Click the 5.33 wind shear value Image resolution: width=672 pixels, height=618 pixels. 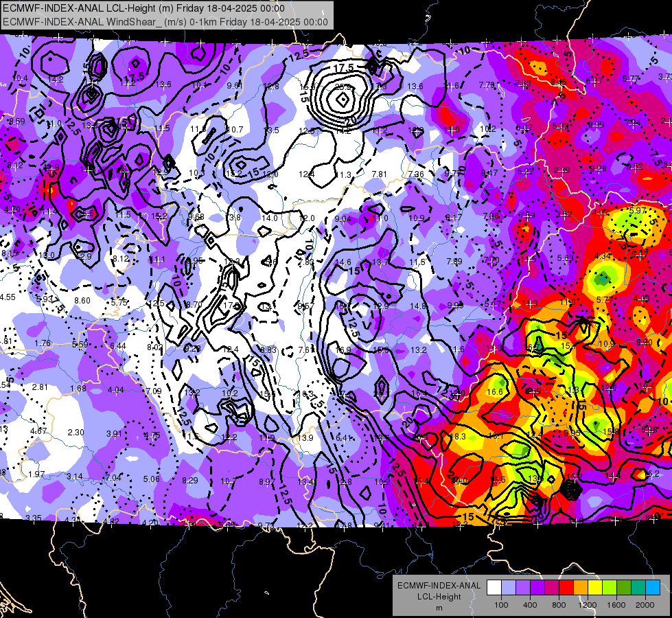(560, 126)
